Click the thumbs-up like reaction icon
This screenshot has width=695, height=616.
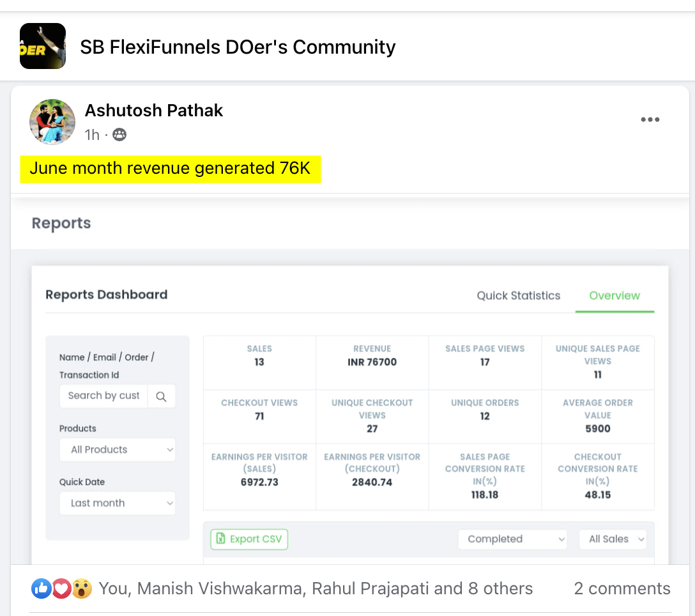coord(41,589)
